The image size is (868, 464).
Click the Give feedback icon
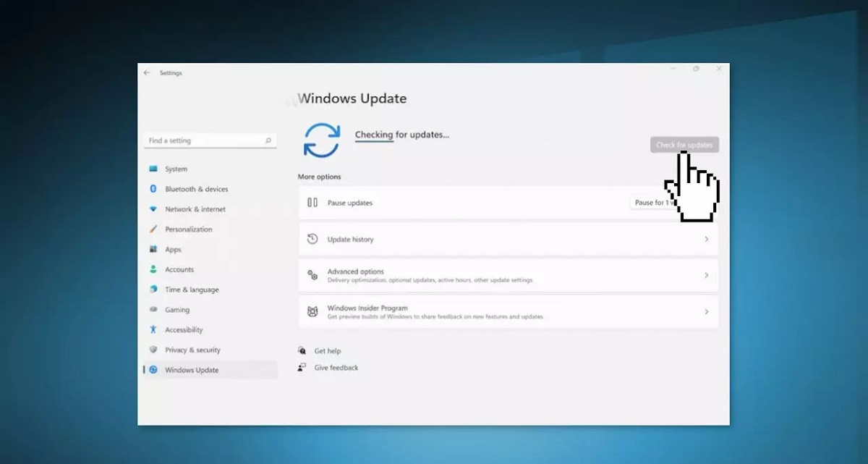[x=302, y=368]
